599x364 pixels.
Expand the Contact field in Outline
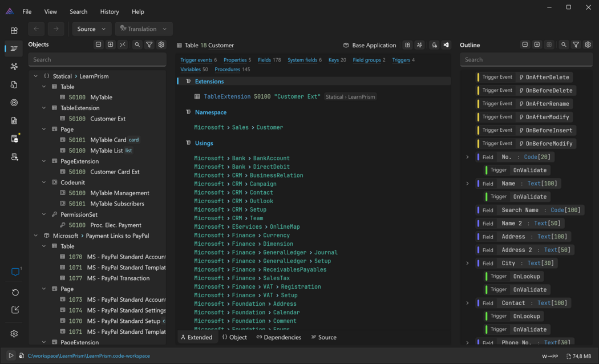click(x=467, y=303)
